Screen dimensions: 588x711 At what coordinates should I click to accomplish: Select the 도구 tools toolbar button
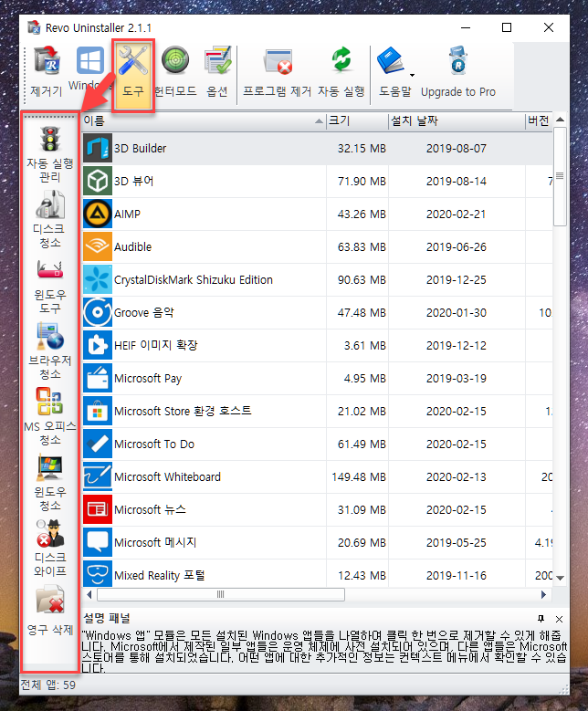(133, 75)
